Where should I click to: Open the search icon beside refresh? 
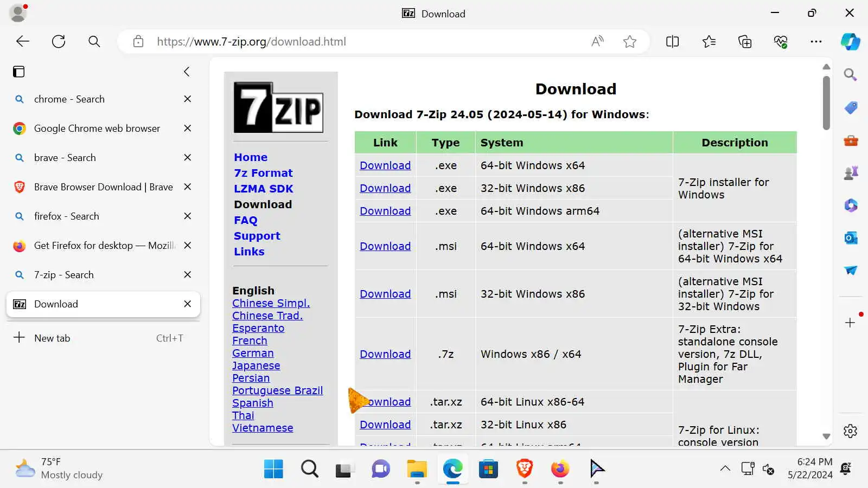pyautogui.click(x=94, y=42)
